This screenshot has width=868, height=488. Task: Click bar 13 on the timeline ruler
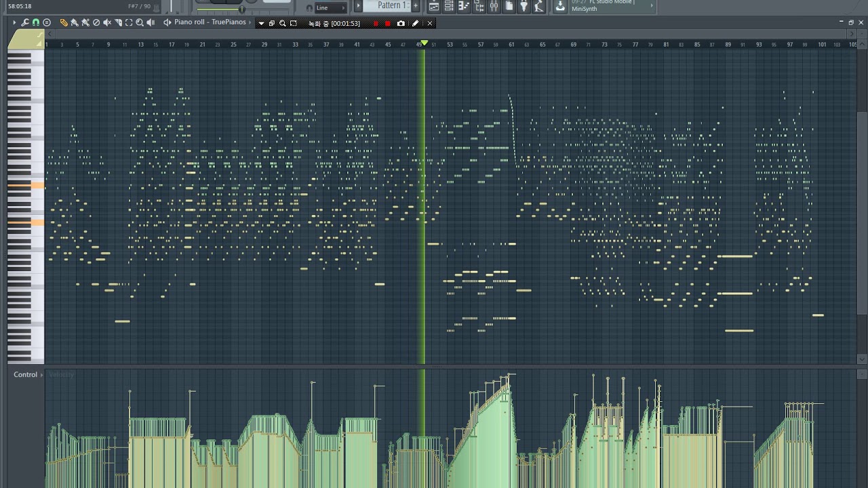(x=140, y=45)
